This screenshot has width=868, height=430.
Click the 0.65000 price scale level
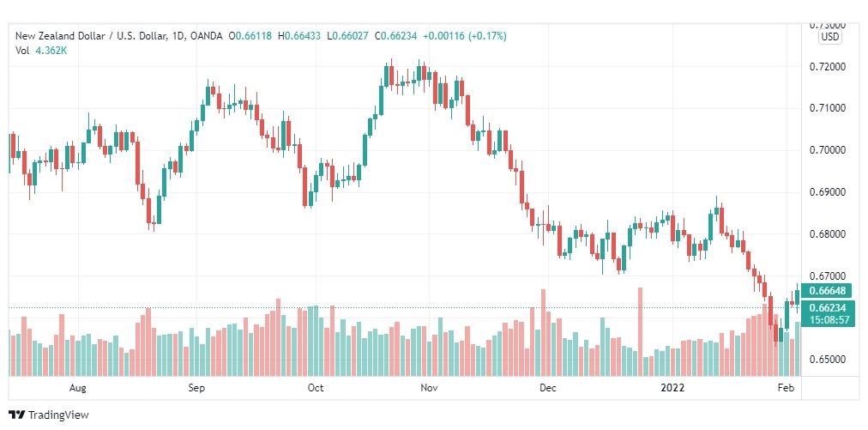point(829,360)
